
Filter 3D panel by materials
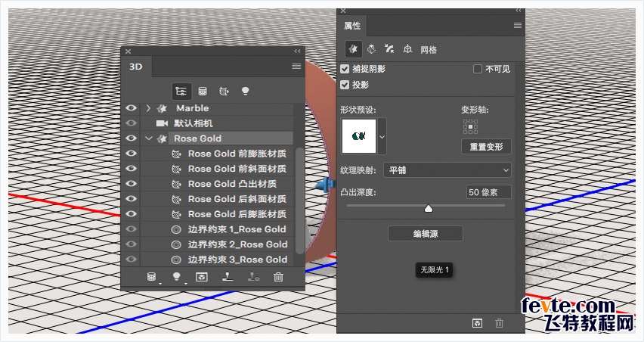[x=224, y=91]
